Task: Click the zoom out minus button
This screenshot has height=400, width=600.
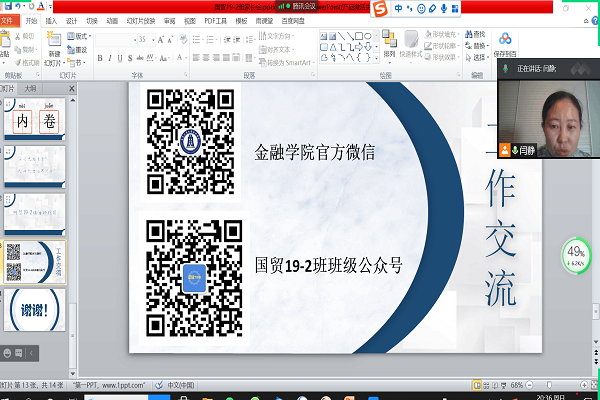Action: click(x=530, y=385)
